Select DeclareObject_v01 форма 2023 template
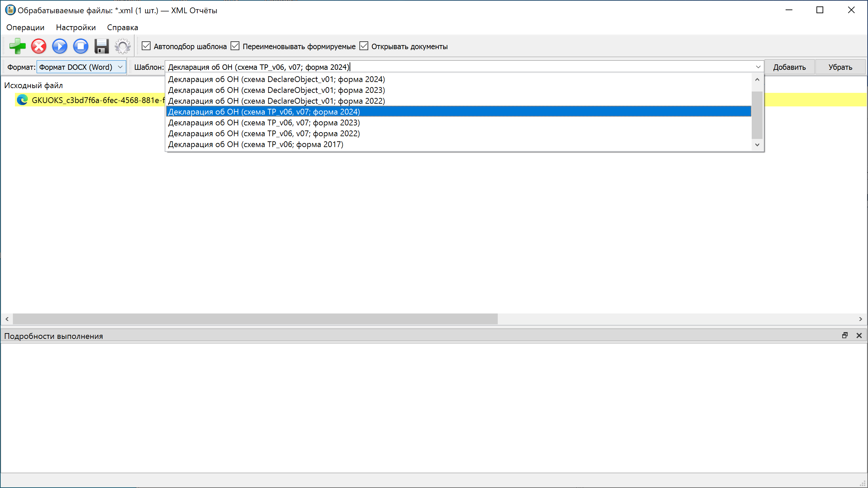This screenshot has width=868, height=488. pos(458,90)
